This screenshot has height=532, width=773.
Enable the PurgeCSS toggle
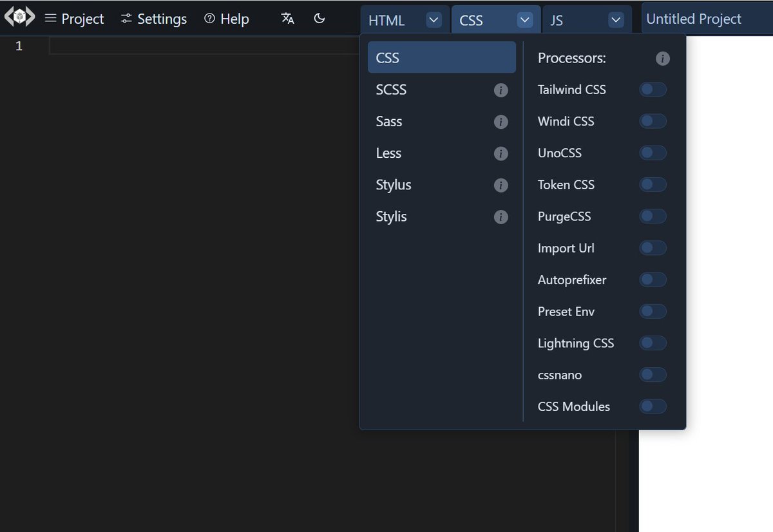click(653, 216)
